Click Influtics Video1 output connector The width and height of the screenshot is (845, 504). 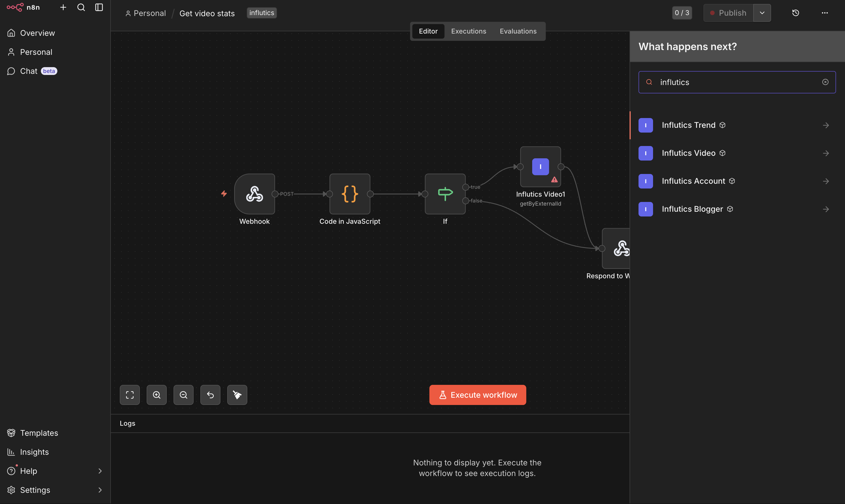point(561,167)
